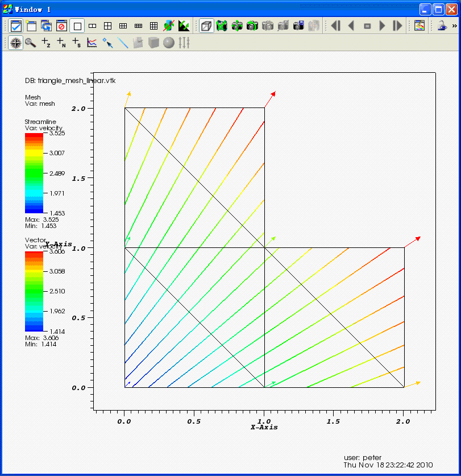Click the delete window icon
The height and width of the screenshot is (476, 461).
click(x=61, y=26)
